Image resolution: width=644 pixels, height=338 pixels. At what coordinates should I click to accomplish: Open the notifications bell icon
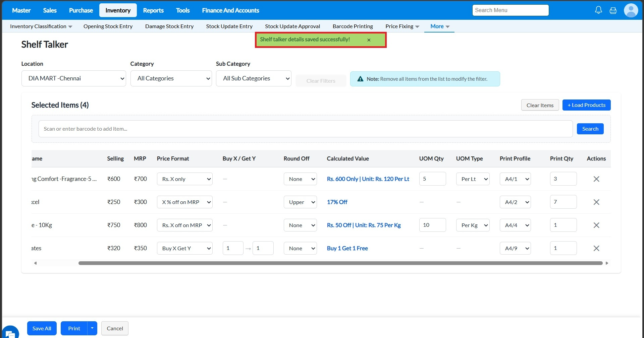tap(598, 10)
